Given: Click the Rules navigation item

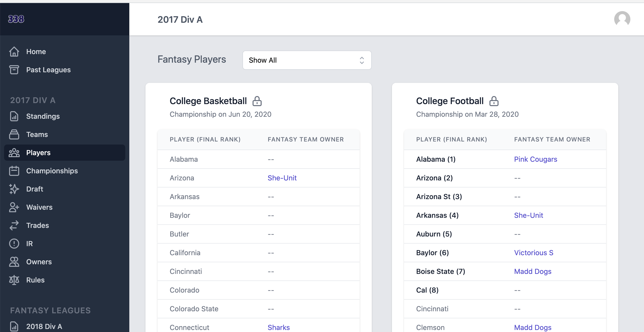Looking at the screenshot, I should (36, 280).
